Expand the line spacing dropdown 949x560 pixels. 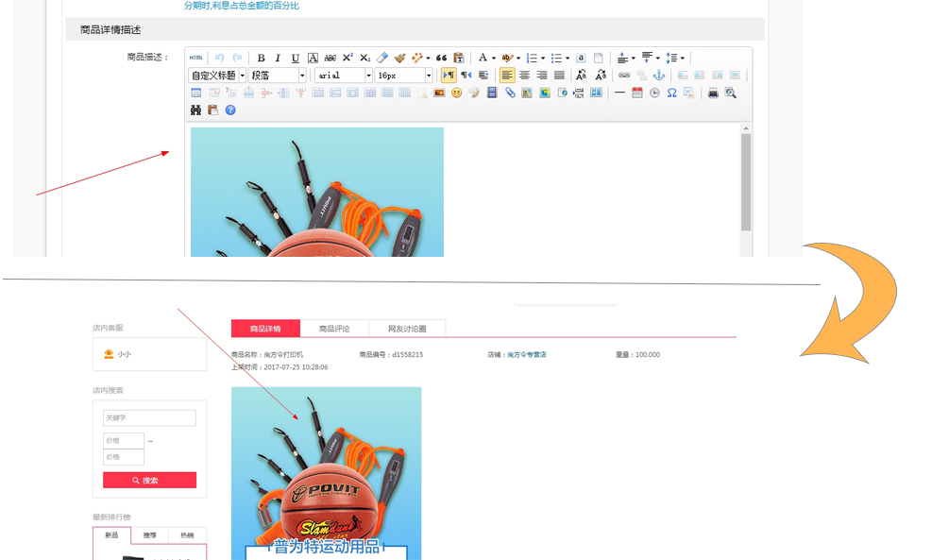point(682,59)
